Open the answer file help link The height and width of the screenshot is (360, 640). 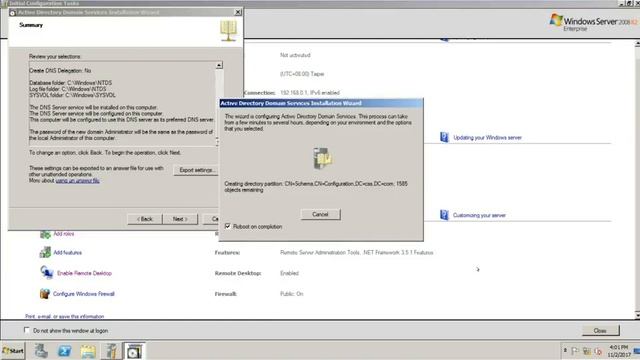tap(78, 180)
